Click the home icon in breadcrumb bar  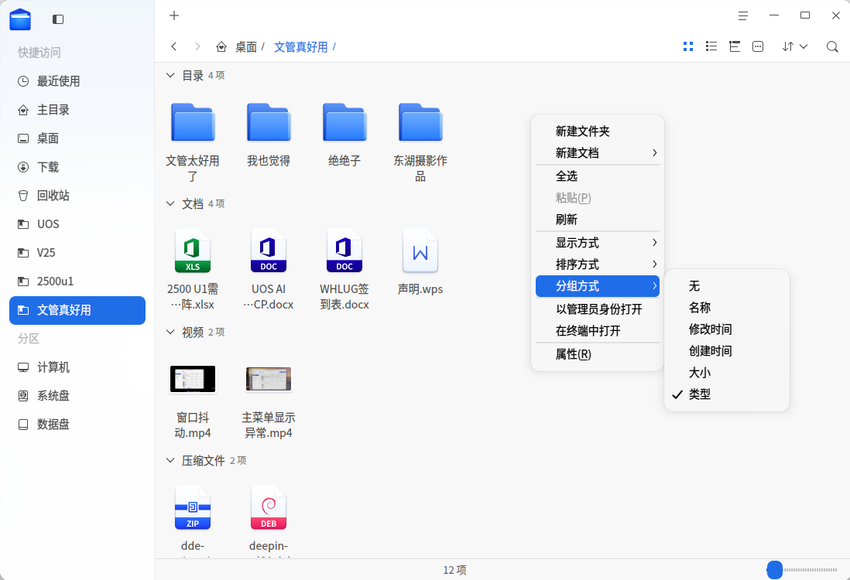pos(222,45)
